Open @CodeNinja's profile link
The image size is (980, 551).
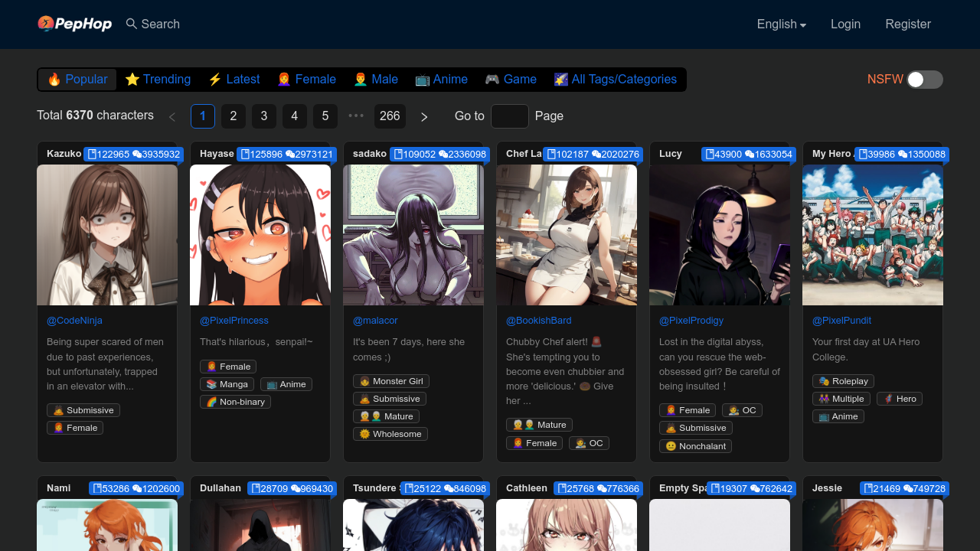click(x=74, y=320)
